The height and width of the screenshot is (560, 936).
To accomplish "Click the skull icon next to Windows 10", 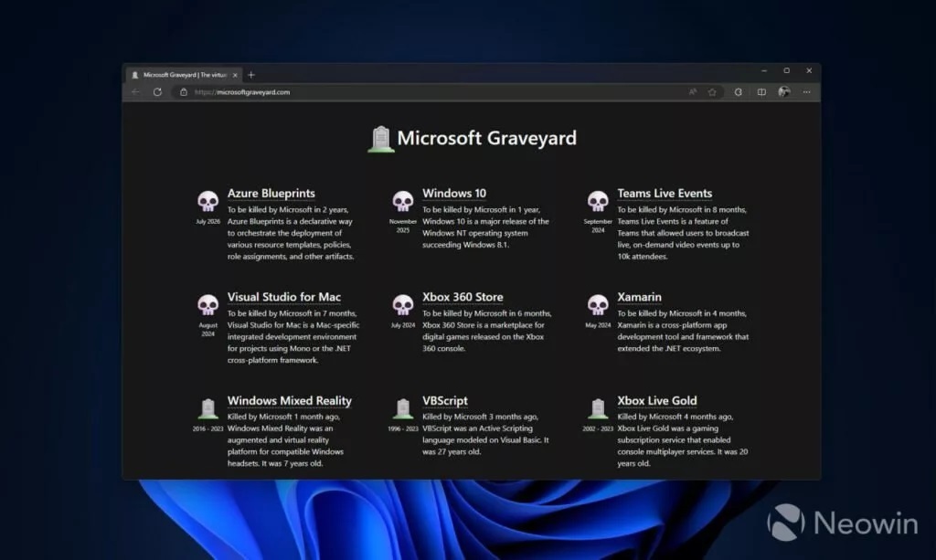I will [x=403, y=202].
